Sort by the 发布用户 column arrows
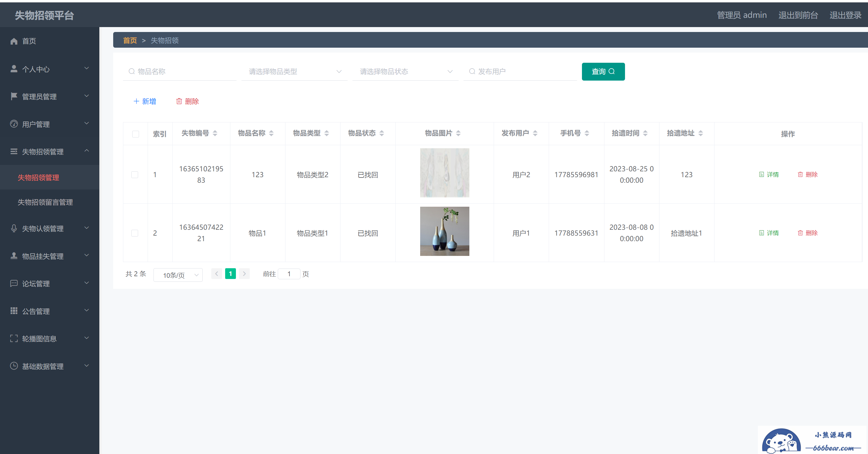The width and height of the screenshot is (868, 454). click(x=535, y=133)
